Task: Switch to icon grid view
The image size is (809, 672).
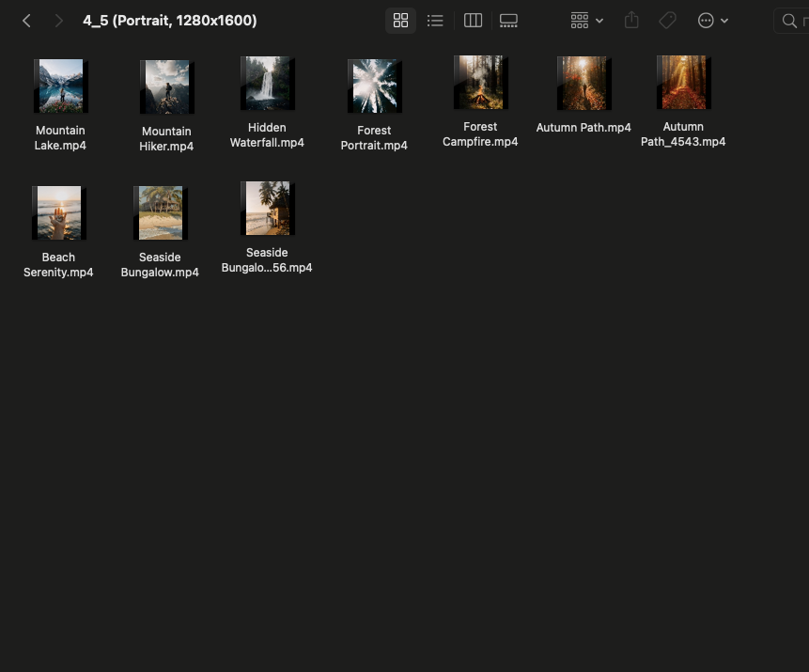Action: coord(400,21)
